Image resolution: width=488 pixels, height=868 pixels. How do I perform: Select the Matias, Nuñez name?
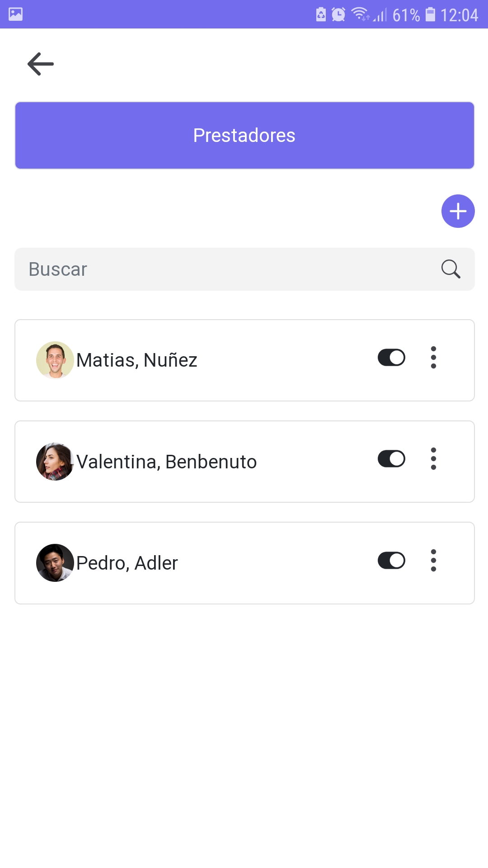pos(137,360)
